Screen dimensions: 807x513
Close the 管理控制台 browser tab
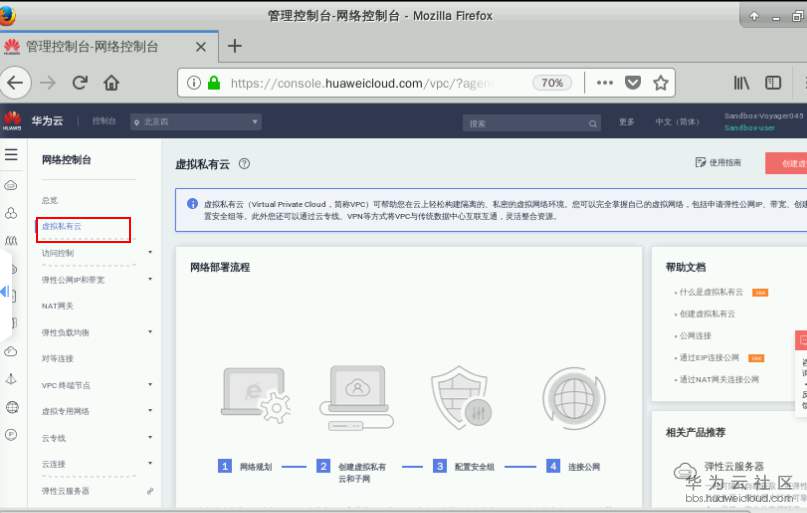[201, 47]
